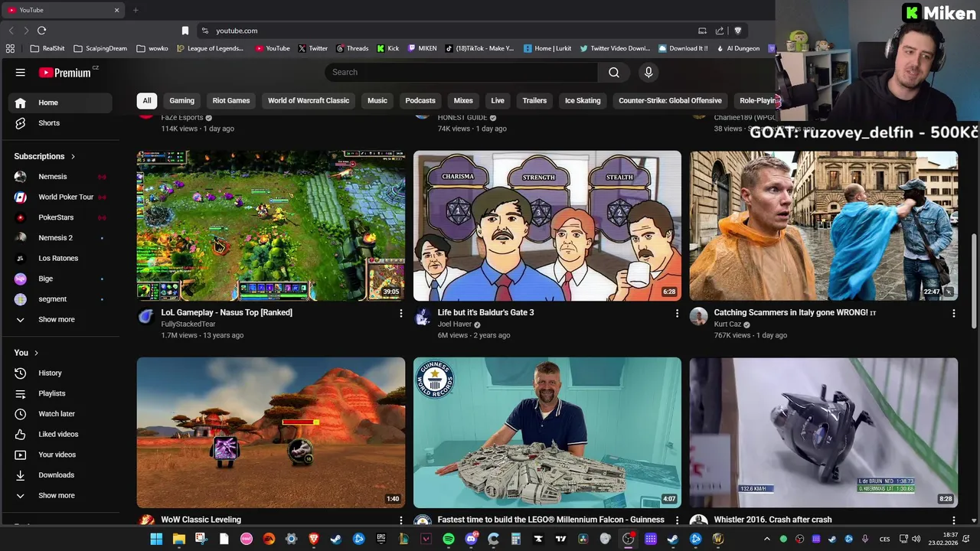Image resolution: width=980 pixels, height=551 pixels.
Task: Bookmark this page using bookmark icon
Action: tap(185, 31)
